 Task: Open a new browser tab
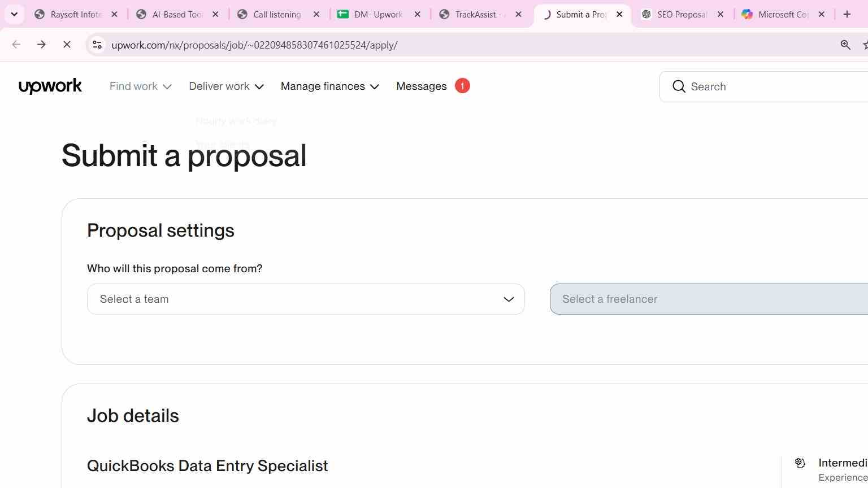(x=847, y=14)
